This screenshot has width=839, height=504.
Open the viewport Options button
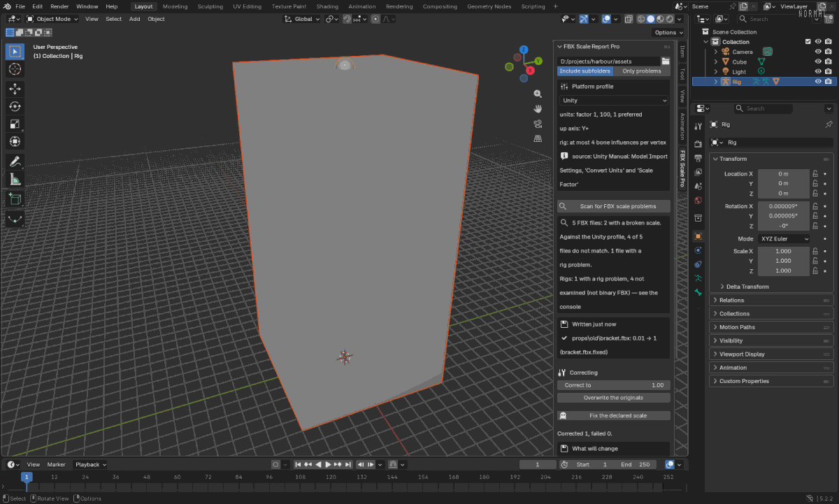click(668, 33)
